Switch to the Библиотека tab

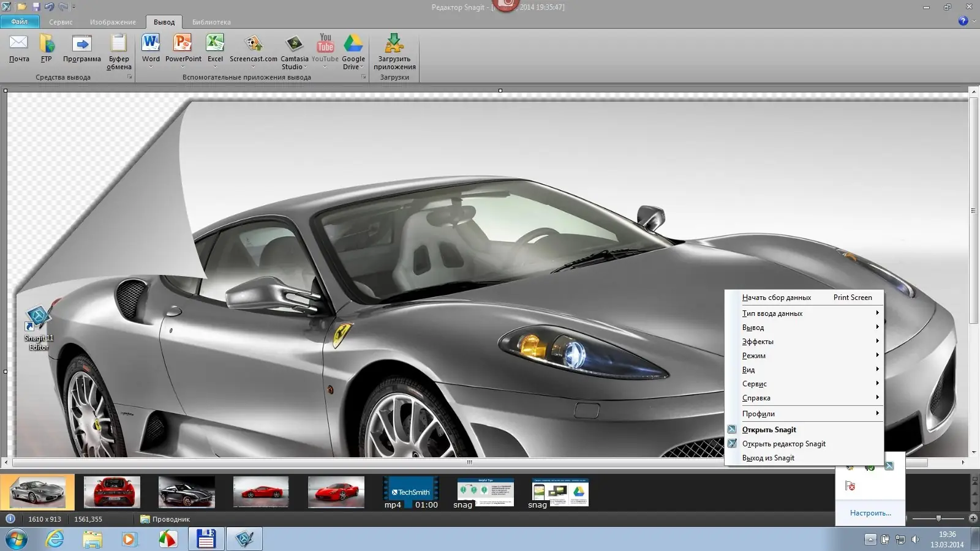pos(211,21)
